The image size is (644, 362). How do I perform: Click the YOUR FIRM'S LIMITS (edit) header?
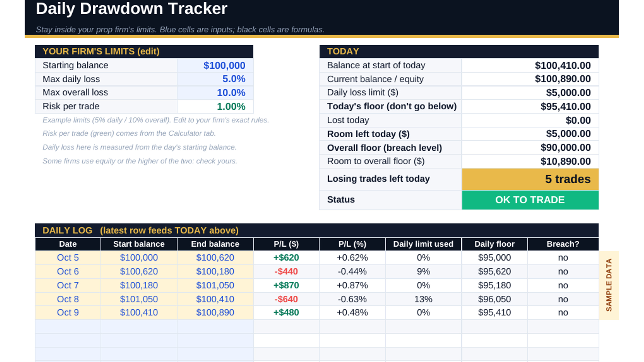point(144,52)
